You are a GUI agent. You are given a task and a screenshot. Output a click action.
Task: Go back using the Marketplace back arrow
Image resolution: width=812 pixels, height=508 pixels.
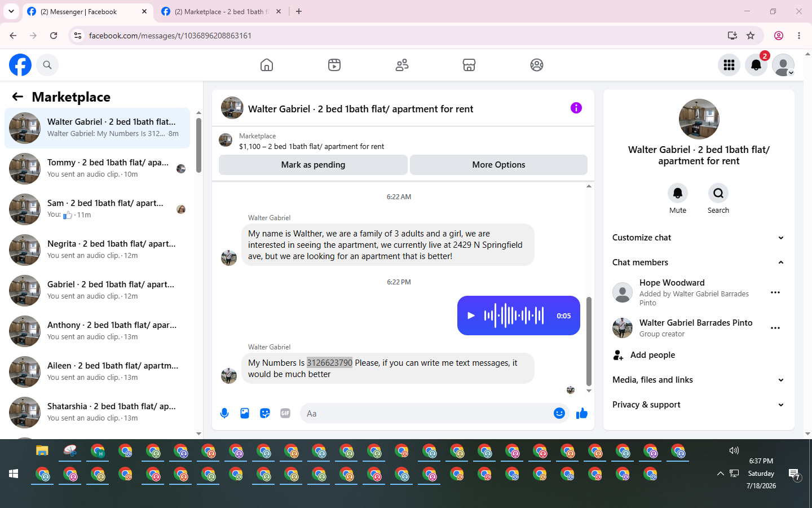17,97
